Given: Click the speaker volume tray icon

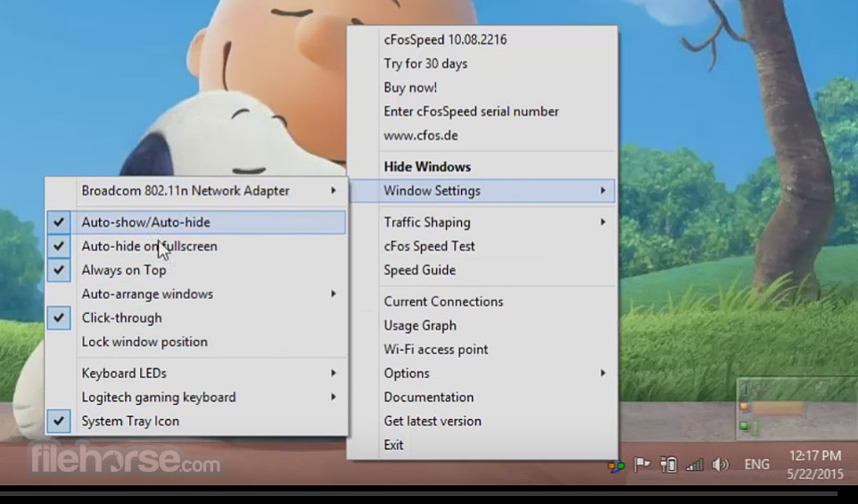Looking at the screenshot, I should pos(720,465).
